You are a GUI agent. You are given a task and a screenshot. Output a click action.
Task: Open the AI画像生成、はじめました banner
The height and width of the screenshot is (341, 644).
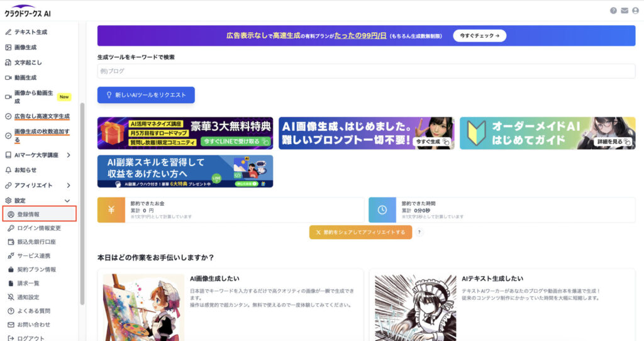tap(367, 133)
